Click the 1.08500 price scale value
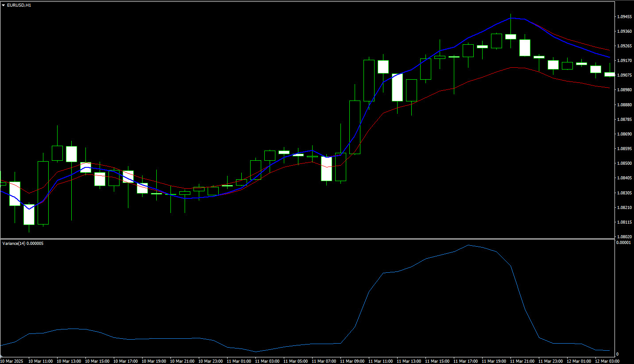The image size is (634, 364). [624, 163]
